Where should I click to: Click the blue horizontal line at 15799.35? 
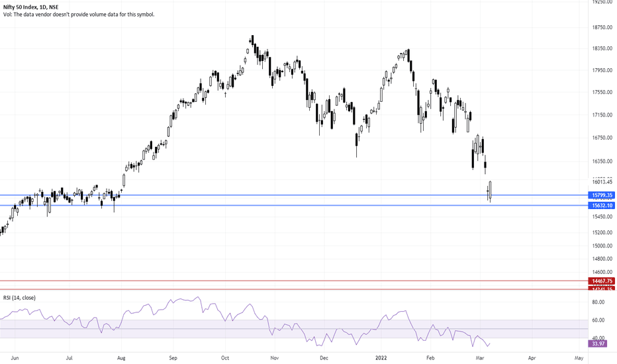pos(294,195)
